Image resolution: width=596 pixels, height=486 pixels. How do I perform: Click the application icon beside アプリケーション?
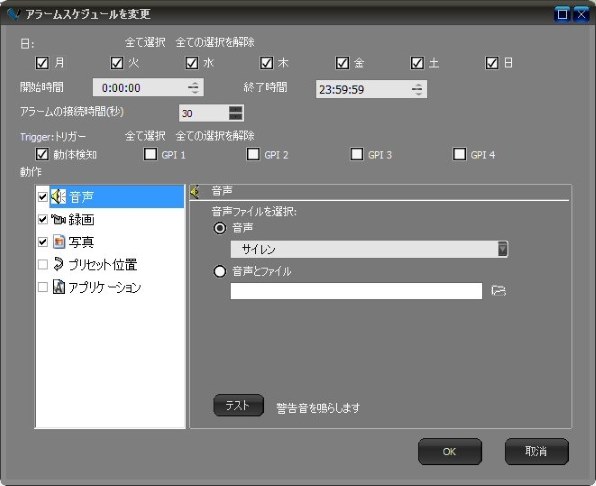point(59,287)
